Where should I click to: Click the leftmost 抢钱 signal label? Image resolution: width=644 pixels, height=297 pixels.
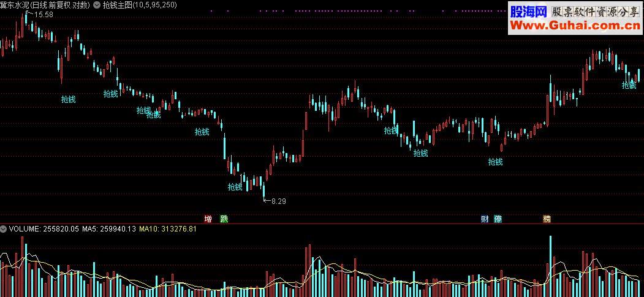click(x=68, y=99)
